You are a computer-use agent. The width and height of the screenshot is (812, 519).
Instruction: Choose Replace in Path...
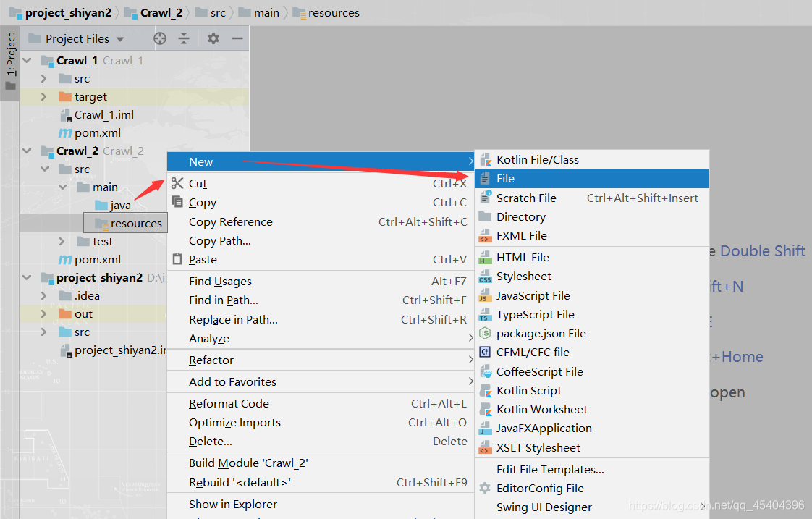point(321,320)
